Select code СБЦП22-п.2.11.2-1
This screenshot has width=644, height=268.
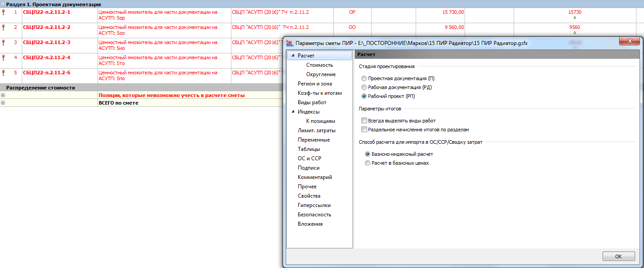click(x=47, y=12)
